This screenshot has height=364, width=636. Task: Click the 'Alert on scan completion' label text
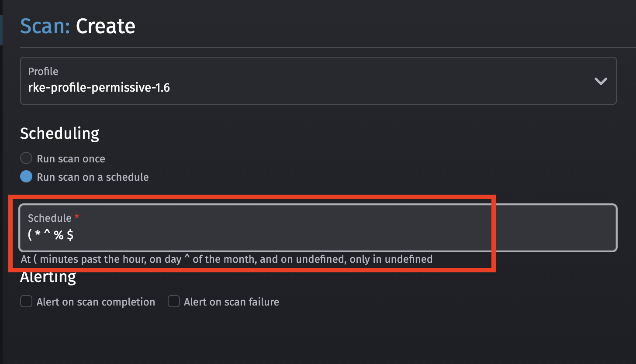(96, 301)
